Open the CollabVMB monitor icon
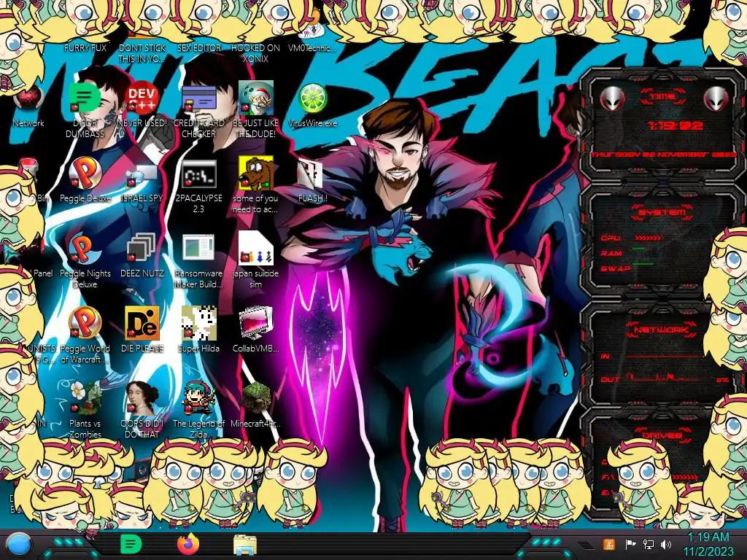Viewport: 747px width, 560px height. click(x=255, y=323)
